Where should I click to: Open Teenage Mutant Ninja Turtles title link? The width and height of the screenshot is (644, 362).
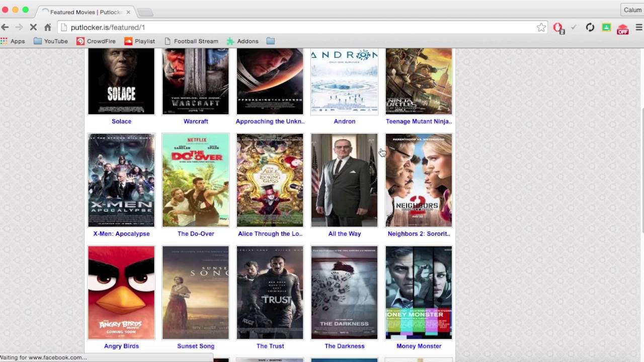point(419,121)
